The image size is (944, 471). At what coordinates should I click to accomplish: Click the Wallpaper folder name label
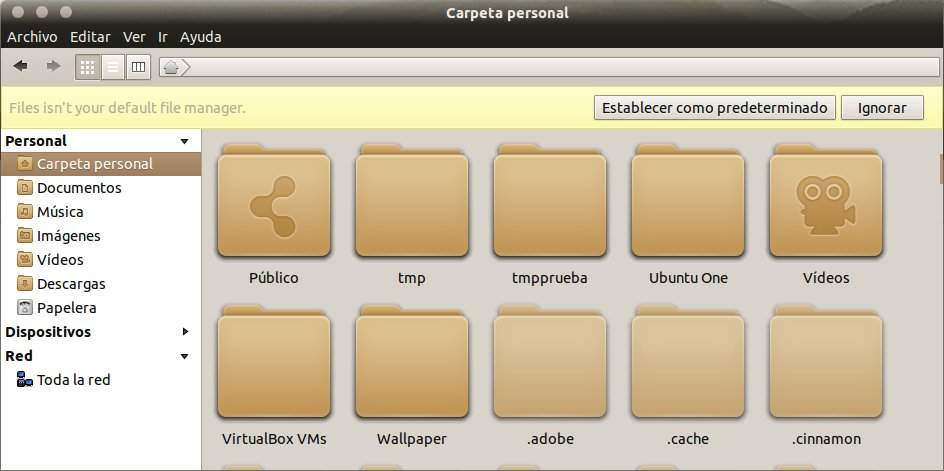[x=412, y=439]
